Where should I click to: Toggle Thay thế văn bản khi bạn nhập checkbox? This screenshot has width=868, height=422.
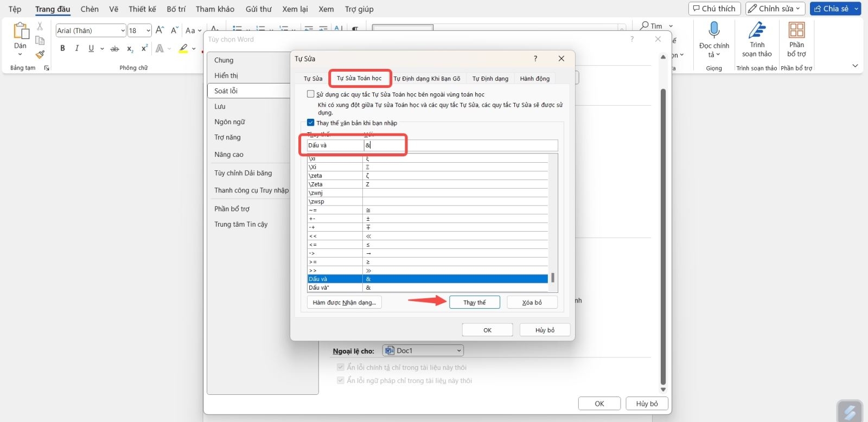(x=311, y=123)
